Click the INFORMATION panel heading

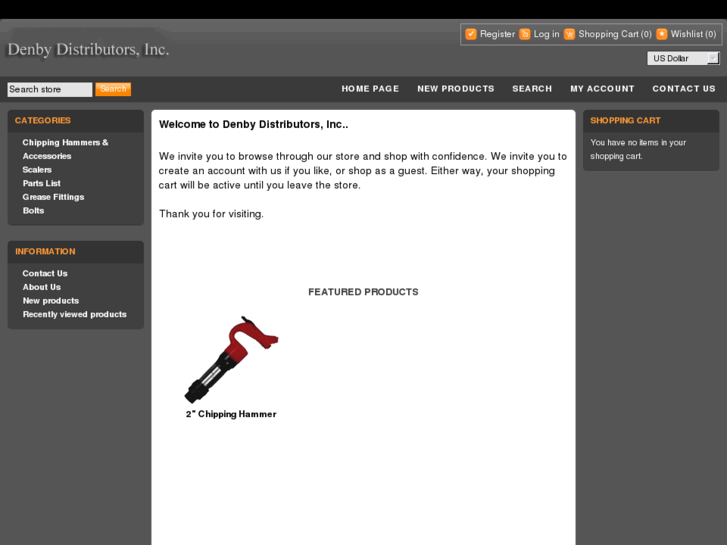[45, 251]
